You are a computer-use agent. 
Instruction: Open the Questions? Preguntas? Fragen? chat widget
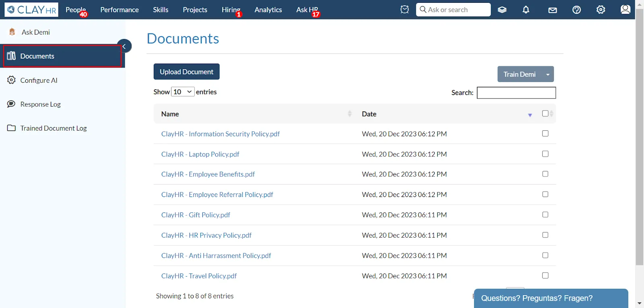tap(551, 298)
